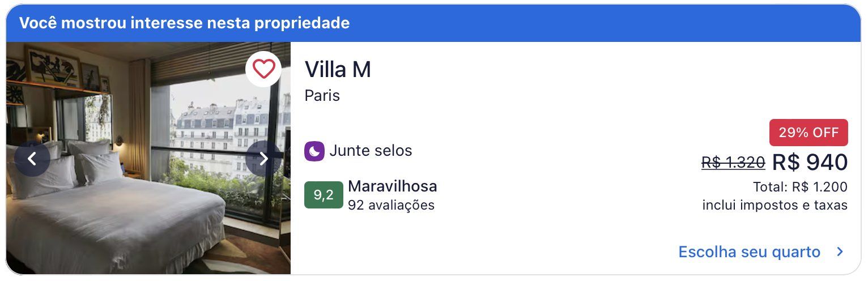This screenshot has width=868, height=281.
Task: Open the Villa M property title
Action: 338,70
